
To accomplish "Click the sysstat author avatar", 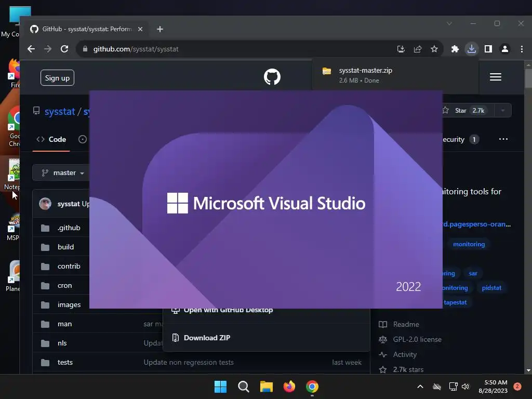I will coord(45,204).
